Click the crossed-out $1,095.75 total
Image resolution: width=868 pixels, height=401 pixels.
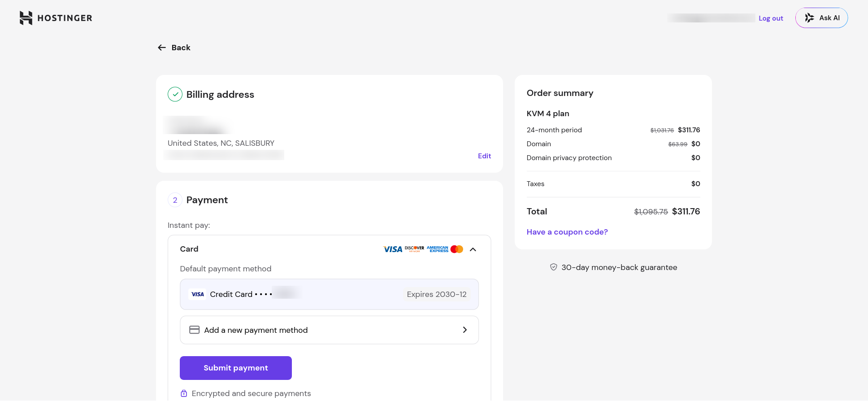[651, 212]
